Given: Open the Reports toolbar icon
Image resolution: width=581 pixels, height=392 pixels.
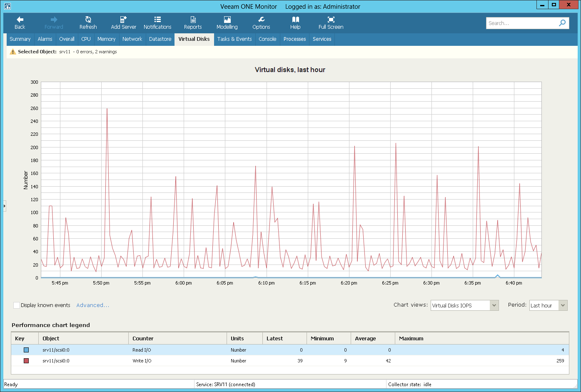Looking at the screenshot, I should point(193,20).
